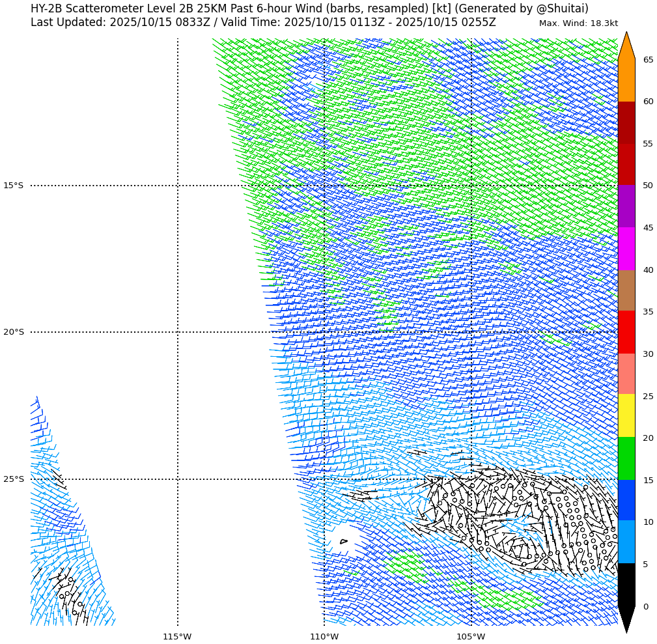The width and height of the screenshot is (657, 644).
Task: Select the yellow 20-25 kt colorbar segment
Action: [x=626, y=415]
